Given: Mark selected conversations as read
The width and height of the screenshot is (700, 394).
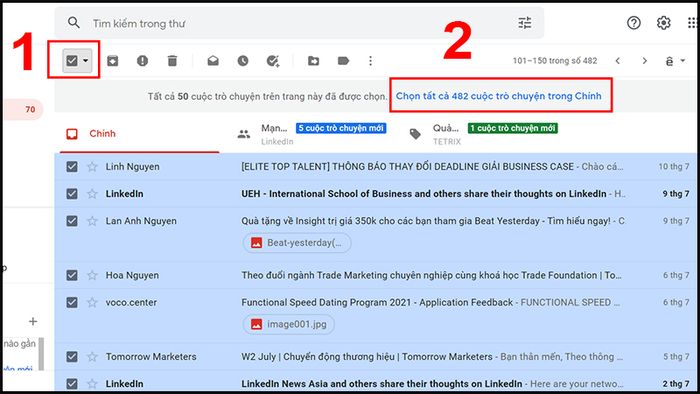Looking at the screenshot, I should pos(213,61).
